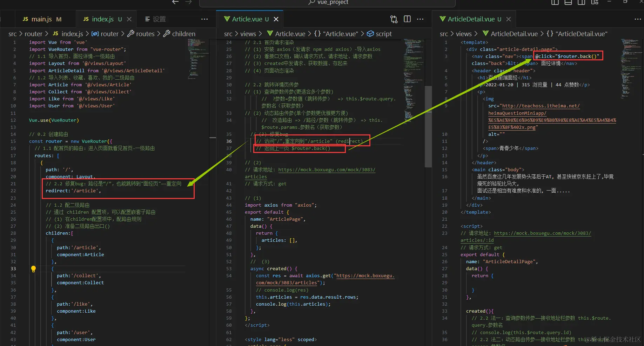Close the ArticleDetail.vue tab

(509, 19)
